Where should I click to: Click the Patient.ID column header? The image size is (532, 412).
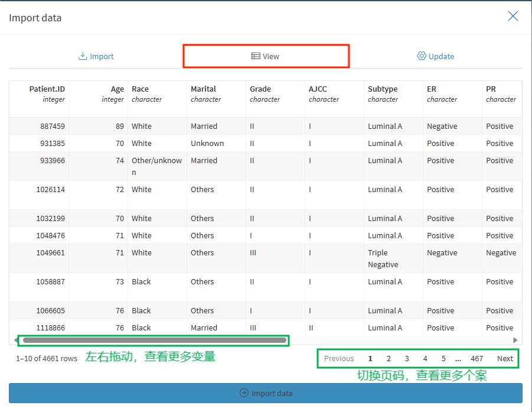coord(47,89)
